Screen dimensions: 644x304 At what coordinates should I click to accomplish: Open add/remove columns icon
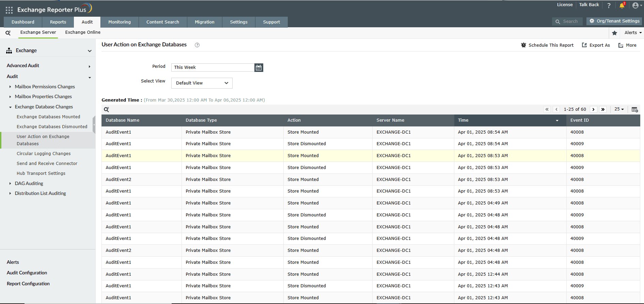[x=635, y=109]
